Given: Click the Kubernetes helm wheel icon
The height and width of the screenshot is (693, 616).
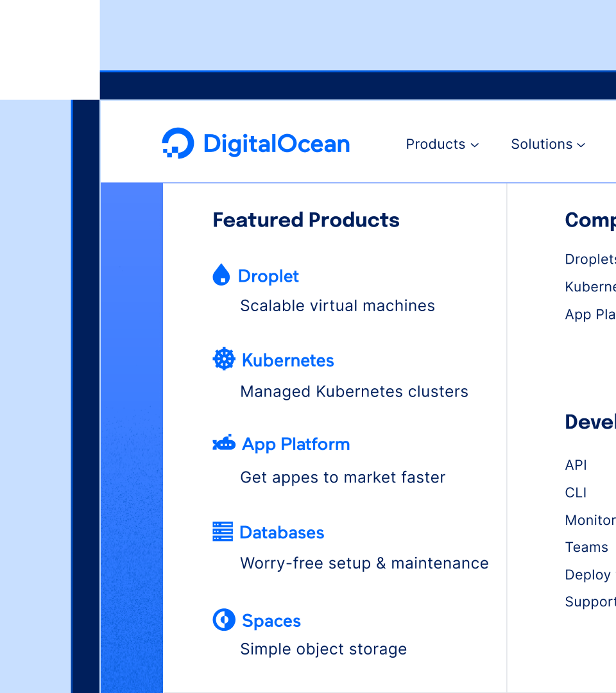Looking at the screenshot, I should [224, 359].
